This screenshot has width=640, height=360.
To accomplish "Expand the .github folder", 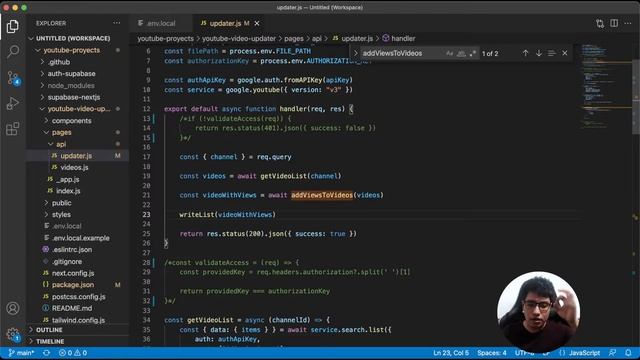I will (59, 62).
